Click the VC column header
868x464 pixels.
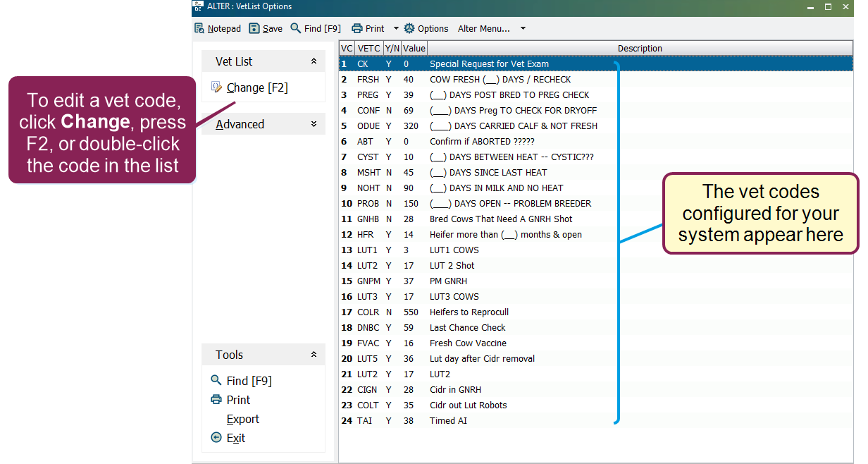347,49
